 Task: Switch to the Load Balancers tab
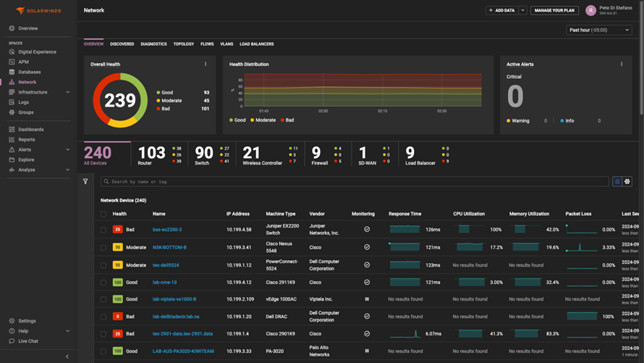[257, 44]
